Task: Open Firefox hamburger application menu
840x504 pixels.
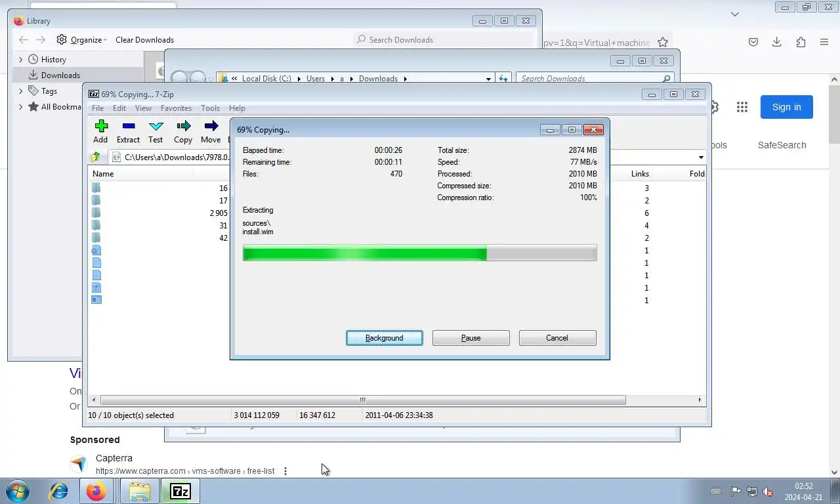Action: (x=824, y=42)
